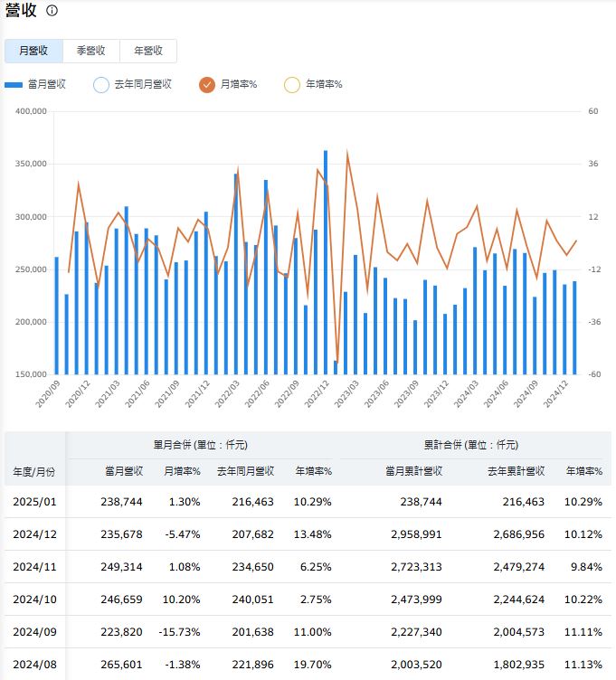Click the 19.70% yearly growth cell
616x680 pixels.
[x=313, y=665]
